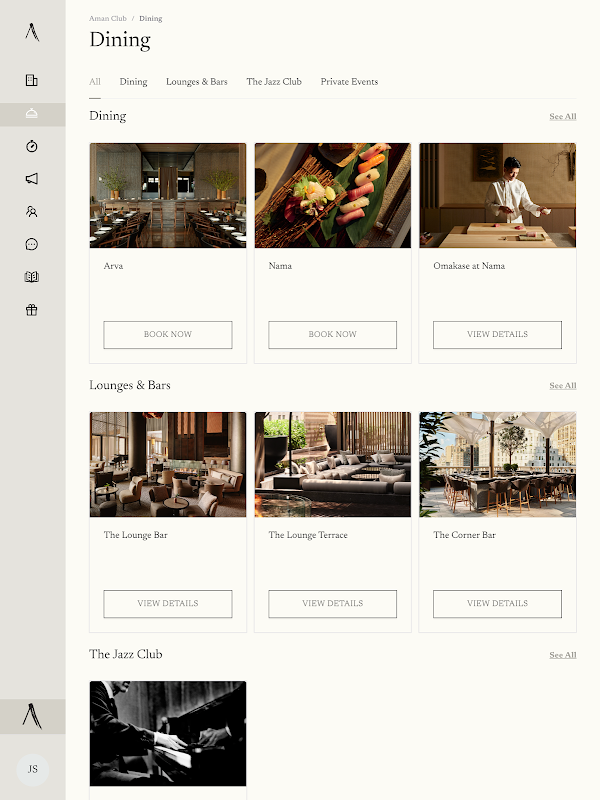Click The Lounge Terrace card title

coord(308,535)
